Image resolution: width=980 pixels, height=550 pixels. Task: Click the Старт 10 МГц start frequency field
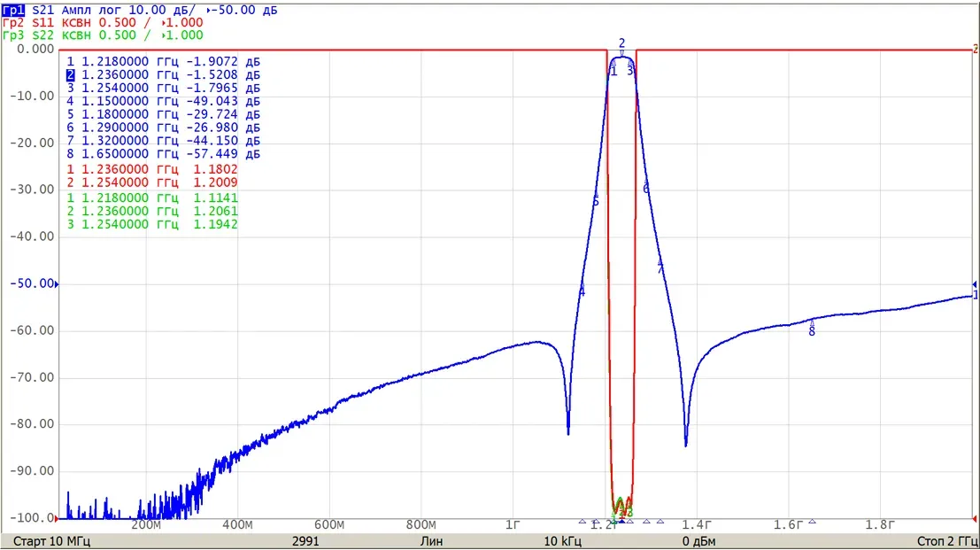[52, 541]
